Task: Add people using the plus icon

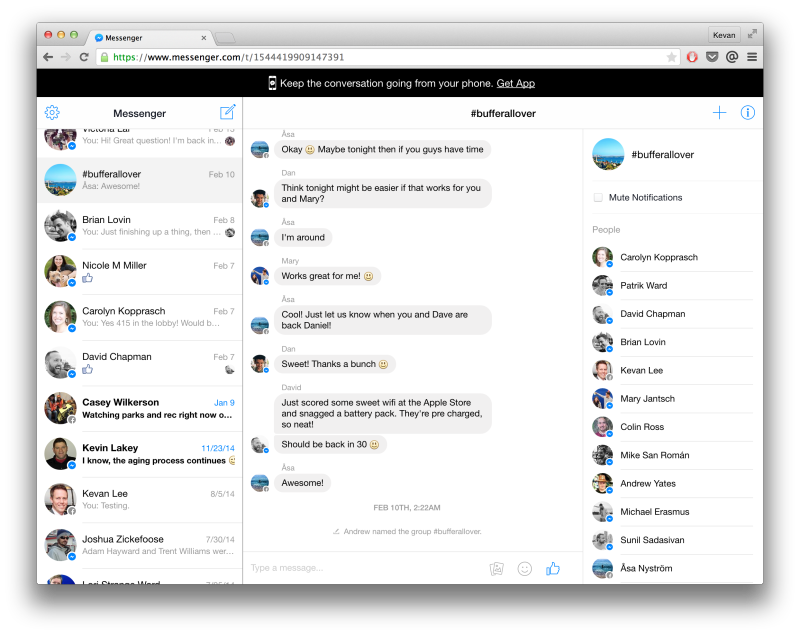Action: pos(719,112)
